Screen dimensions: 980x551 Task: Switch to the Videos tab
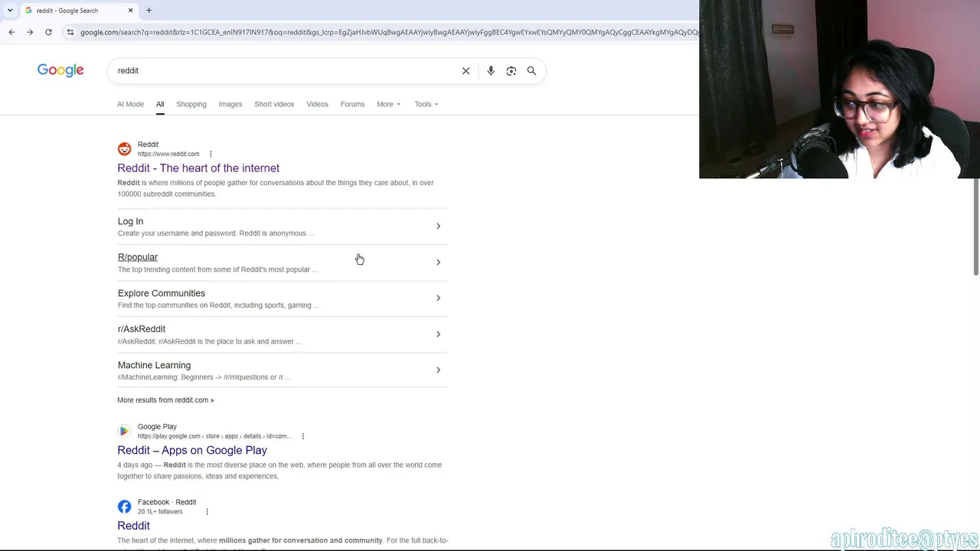[317, 104]
